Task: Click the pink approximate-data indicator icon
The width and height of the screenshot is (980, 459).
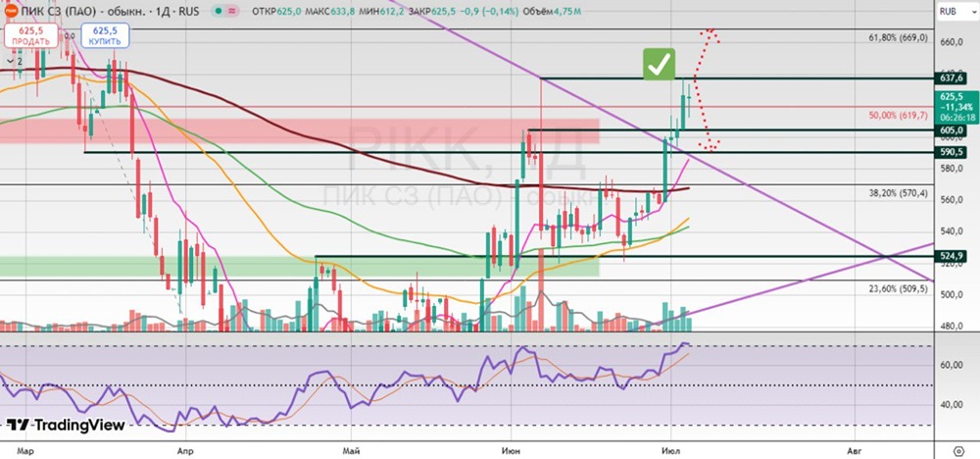Action: pos(231,11)
